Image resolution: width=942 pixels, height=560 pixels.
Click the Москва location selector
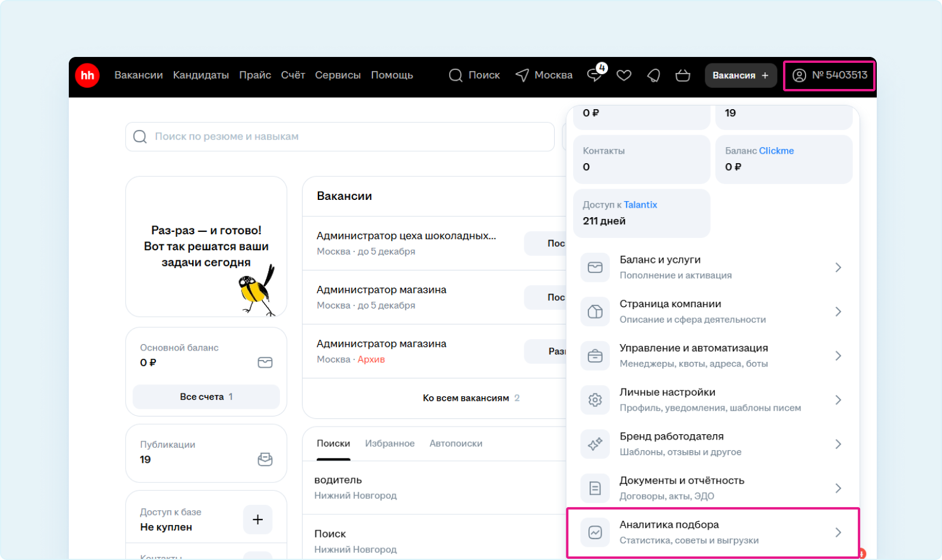tap(544, 75)
